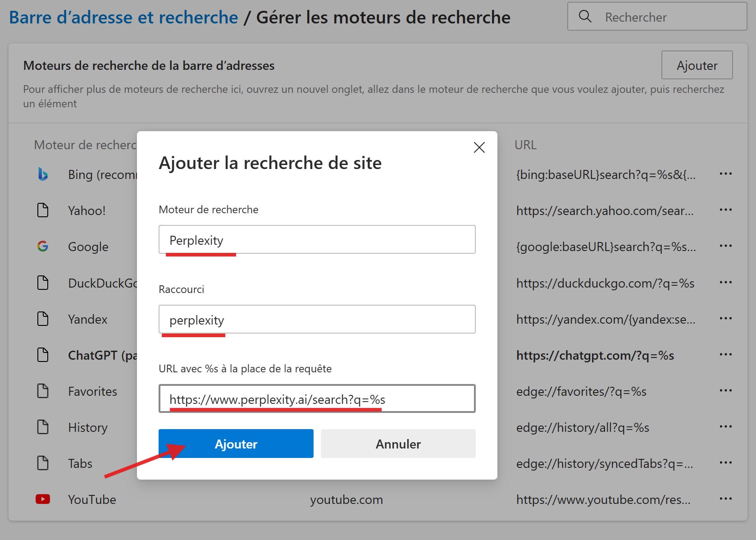Click the Yahoo! page icon

click(x=43, y=210)
